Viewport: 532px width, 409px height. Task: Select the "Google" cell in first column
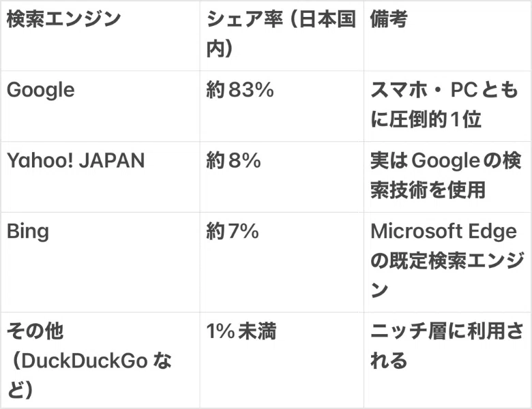41,91
